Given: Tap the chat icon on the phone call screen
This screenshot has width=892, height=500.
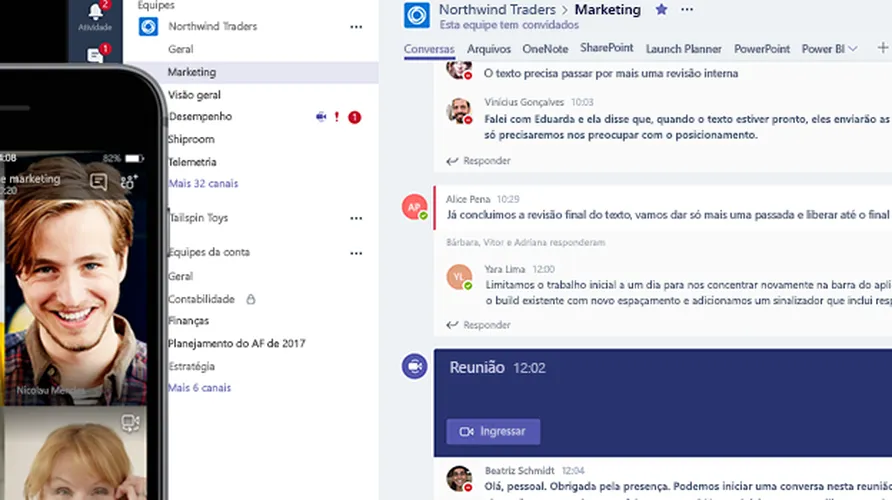Looking at the screenshot, I should pyautogui.click(x=98, y=181).
